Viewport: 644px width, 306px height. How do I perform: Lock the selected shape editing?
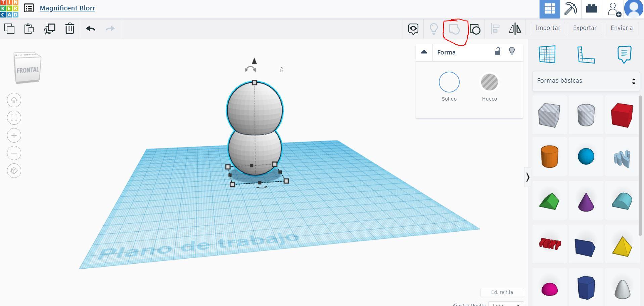coord(498,51)
